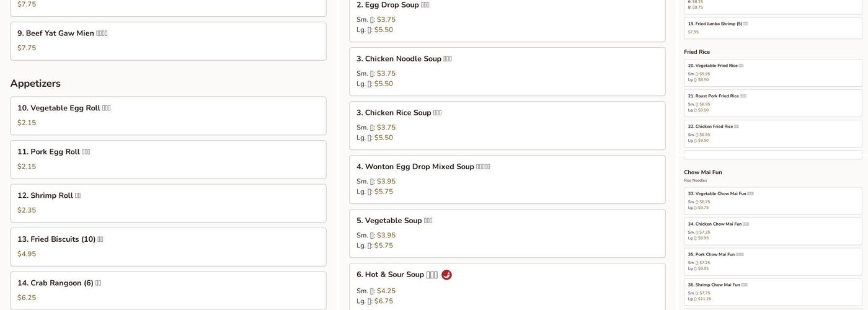This screenshot has width=868, height=310.
Task: Choose Vegetable Fried Rice in right column
Action: coord(773,73)
